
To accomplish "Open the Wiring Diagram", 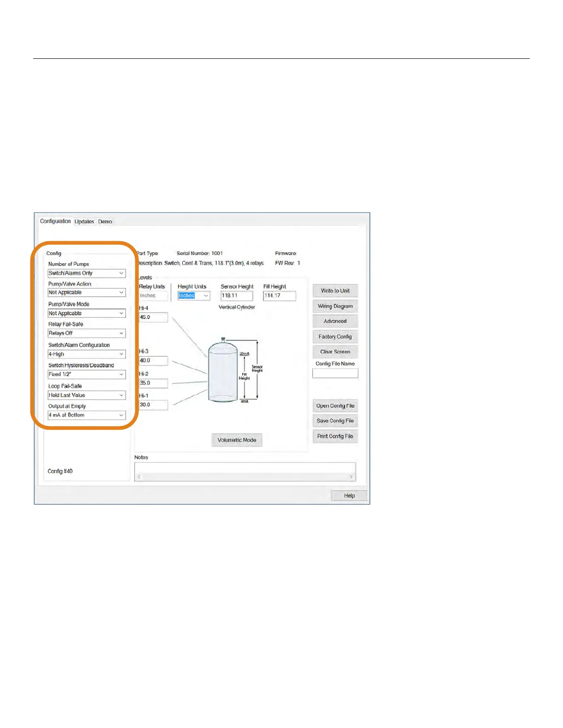I will (335, 306).
